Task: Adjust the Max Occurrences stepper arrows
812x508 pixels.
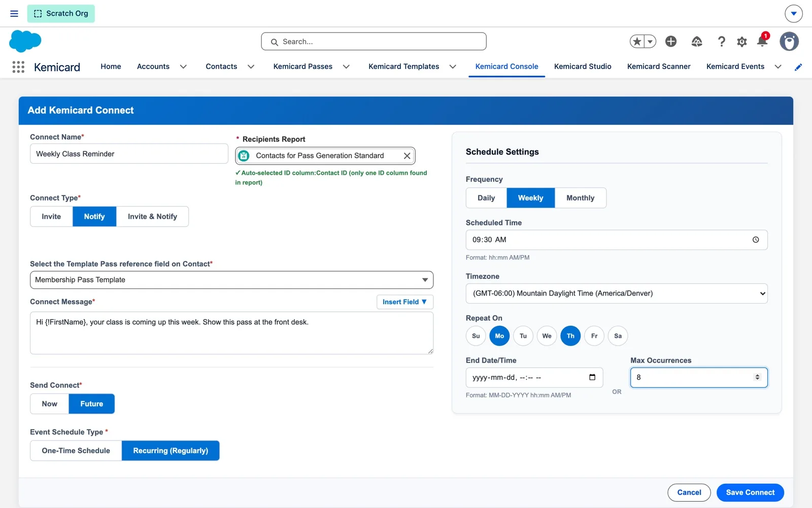Action: pyautogui.click(x=757, y=377)
